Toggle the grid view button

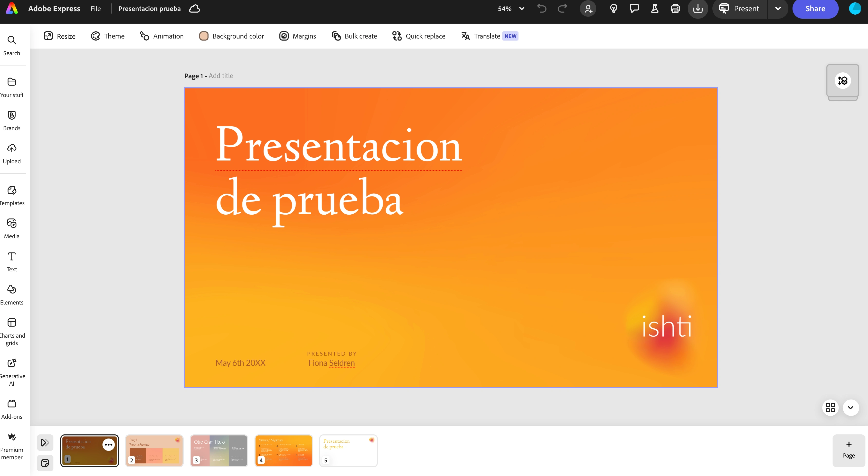[830, 408]
